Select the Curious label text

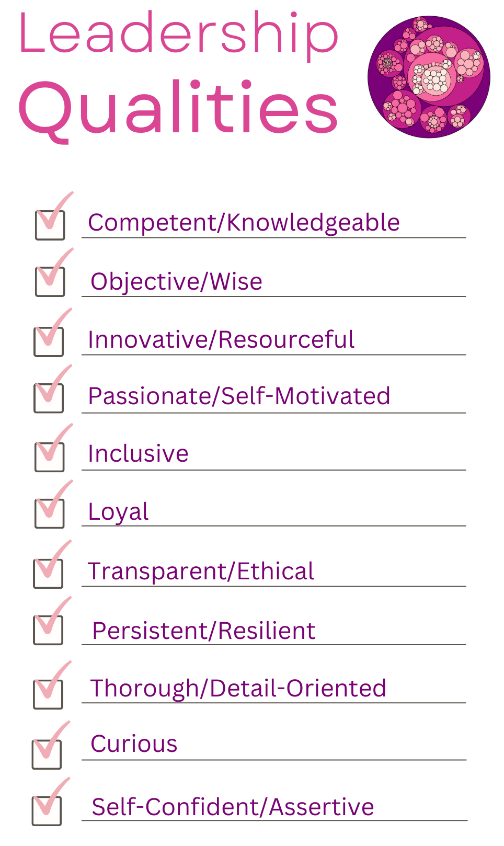click(134, 744)
